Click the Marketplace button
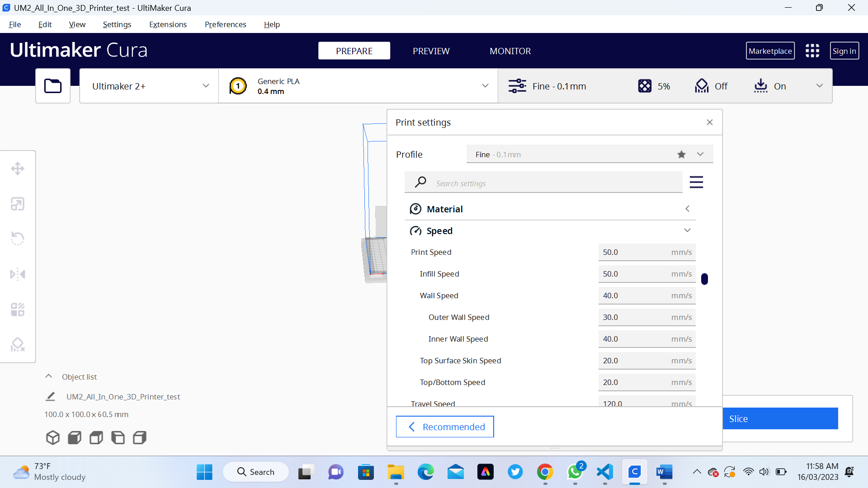 [x=770, y=51]
